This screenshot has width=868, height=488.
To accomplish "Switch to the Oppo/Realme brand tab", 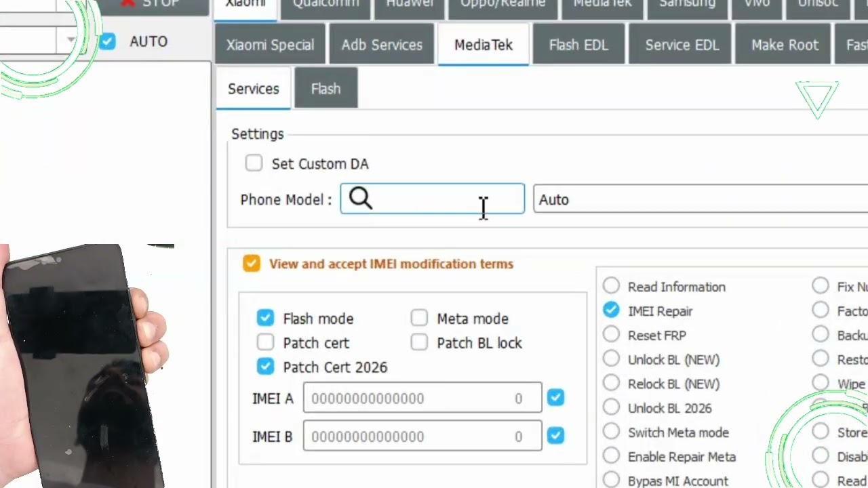I will pos(502,8).
